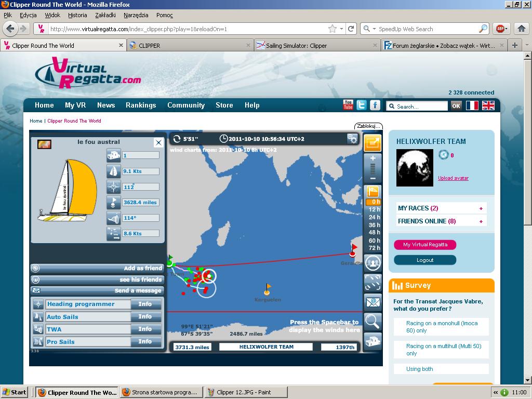
Task: Close the le fou austral boat panel
Action: tap(158, 142)
